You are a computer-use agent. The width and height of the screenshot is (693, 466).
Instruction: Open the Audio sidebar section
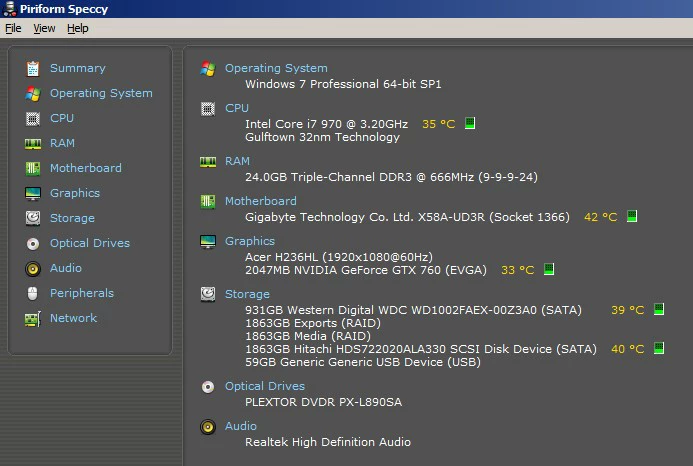(66, 268)
